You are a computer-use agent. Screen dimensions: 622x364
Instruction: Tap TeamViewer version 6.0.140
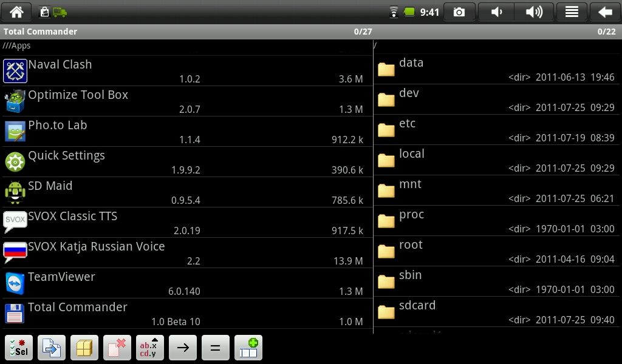pyautogui.click(x=184, y=292)
